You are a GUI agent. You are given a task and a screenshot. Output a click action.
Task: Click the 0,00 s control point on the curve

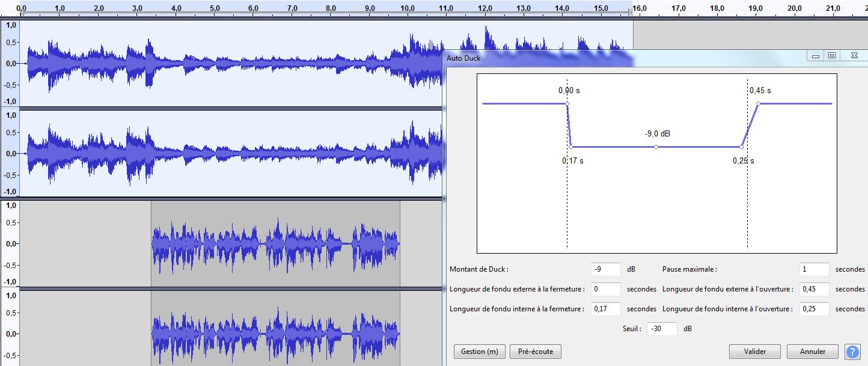pyautogui.click(x=567, y=103)
